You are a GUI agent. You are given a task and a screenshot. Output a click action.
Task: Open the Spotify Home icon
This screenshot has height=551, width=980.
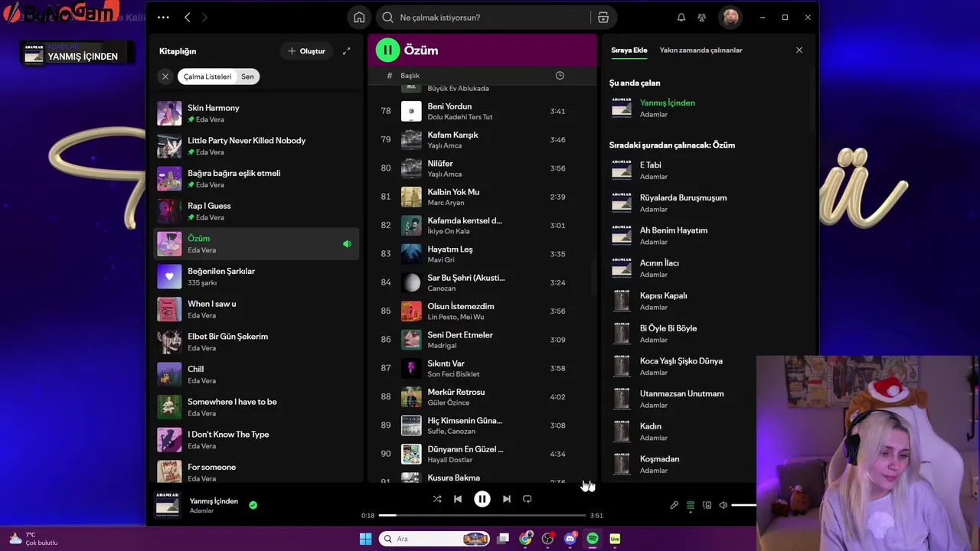point(359,18)
